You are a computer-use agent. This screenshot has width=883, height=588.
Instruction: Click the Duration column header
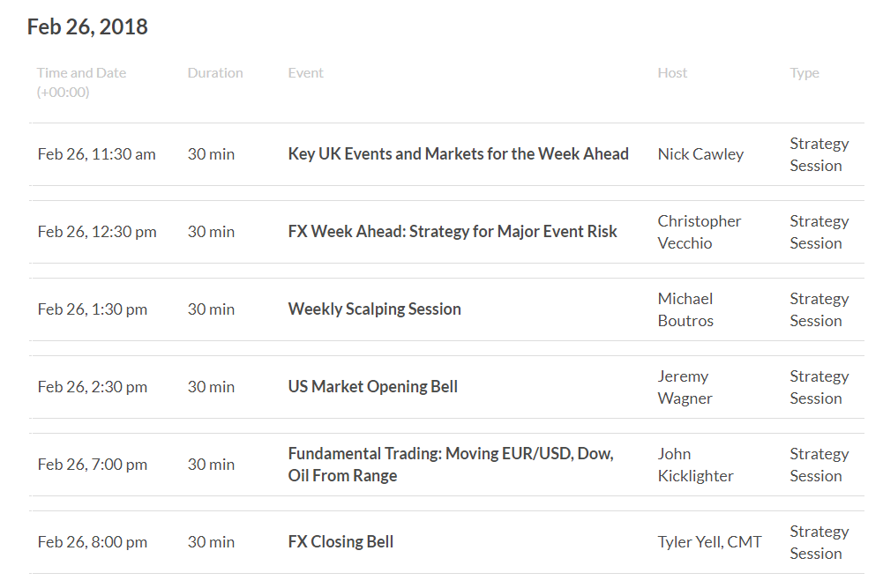tap(215, 72)
